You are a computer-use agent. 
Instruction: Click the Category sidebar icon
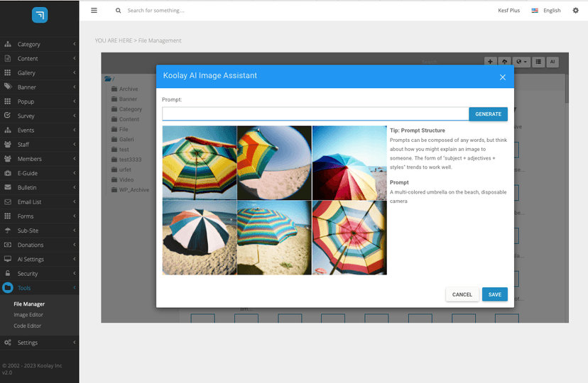pyautogui.click(x=8, y=44)
